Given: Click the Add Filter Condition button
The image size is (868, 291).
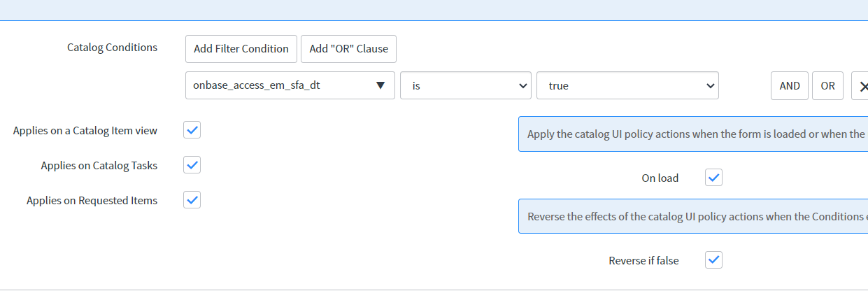Looking at the screenshot, I should click(241, 49).
